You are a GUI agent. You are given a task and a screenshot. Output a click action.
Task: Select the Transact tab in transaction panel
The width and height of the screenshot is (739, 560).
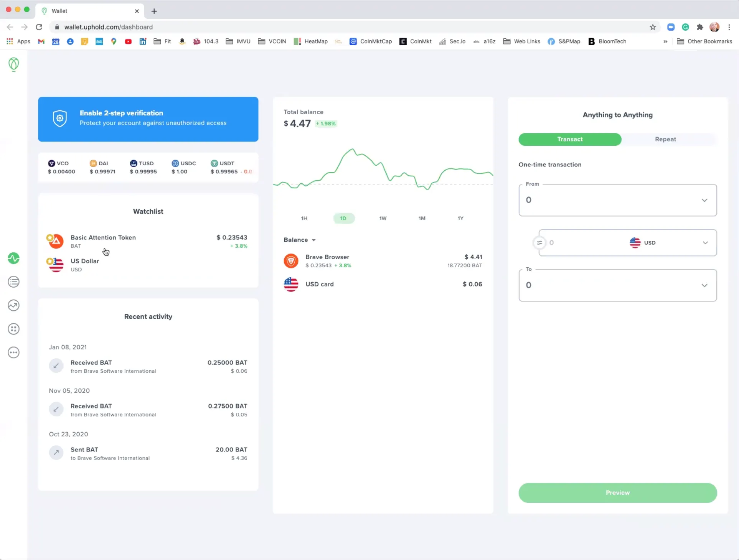pos(569,139)
